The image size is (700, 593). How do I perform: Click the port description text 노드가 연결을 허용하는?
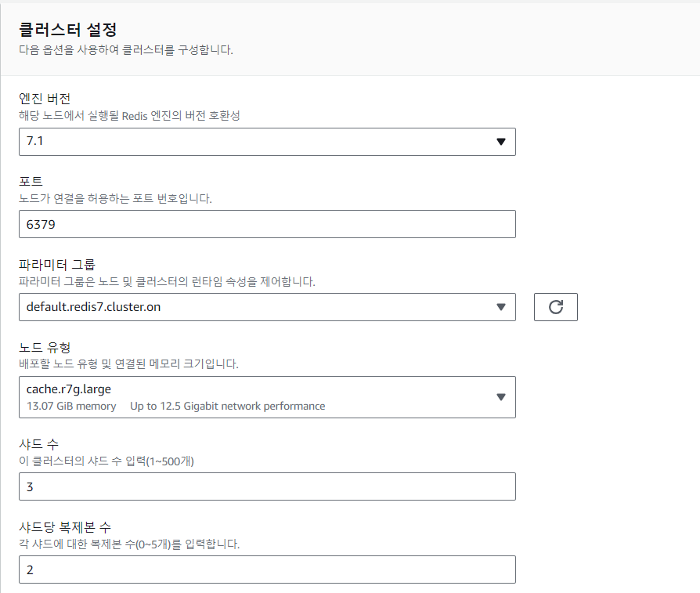[x=115, y=198]
